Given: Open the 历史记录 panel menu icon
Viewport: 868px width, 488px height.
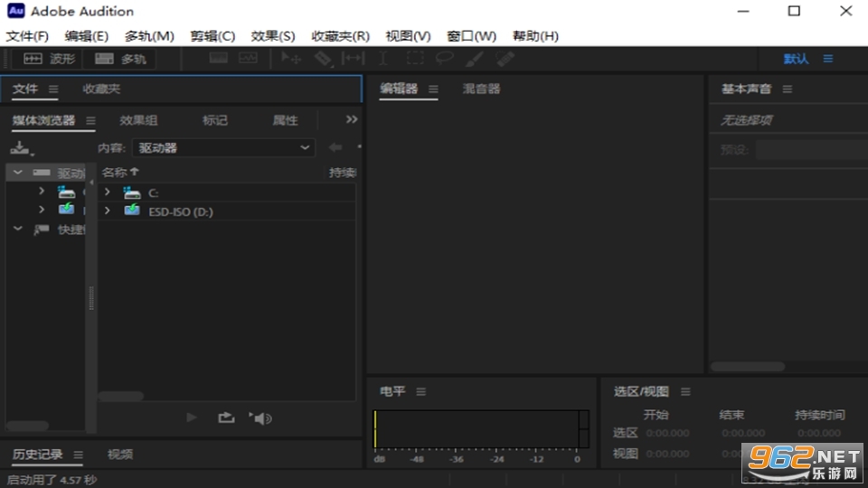Looking at the screenshot, I should (79, 455).
